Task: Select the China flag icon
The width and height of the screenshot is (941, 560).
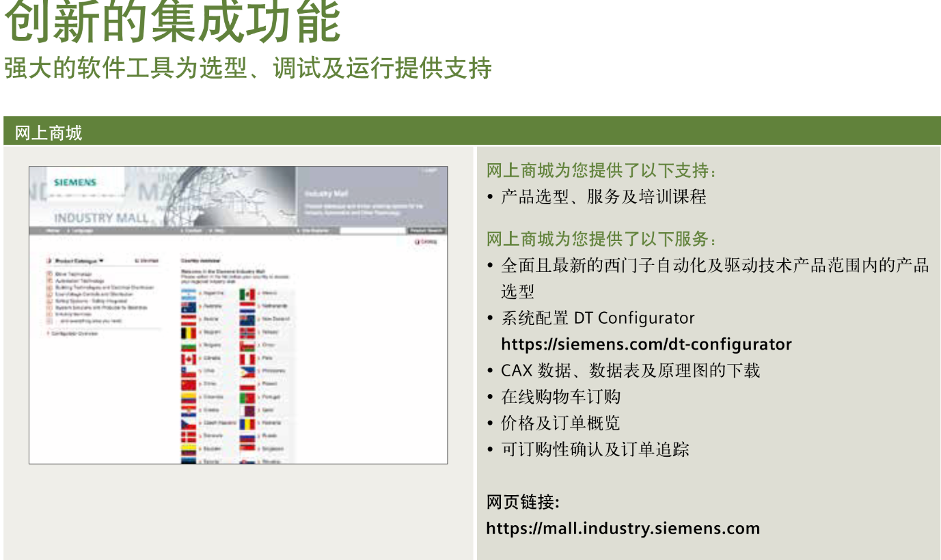Action: pyautogui.click(x=189, y=384)
